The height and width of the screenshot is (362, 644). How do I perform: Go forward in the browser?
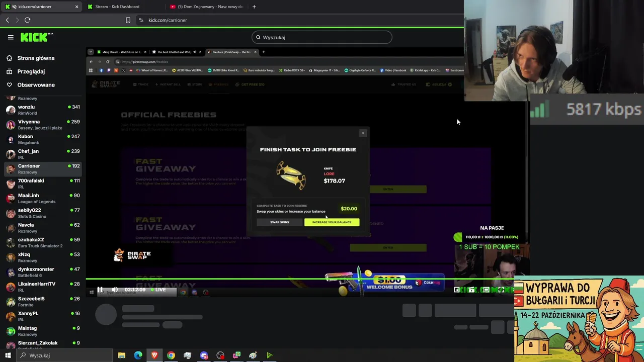[17, 20]
